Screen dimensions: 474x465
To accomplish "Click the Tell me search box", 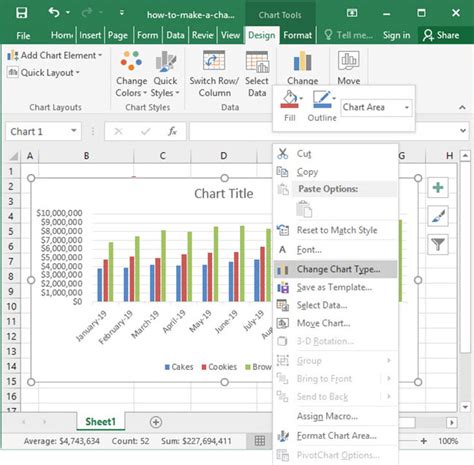I will pos(348,35).
